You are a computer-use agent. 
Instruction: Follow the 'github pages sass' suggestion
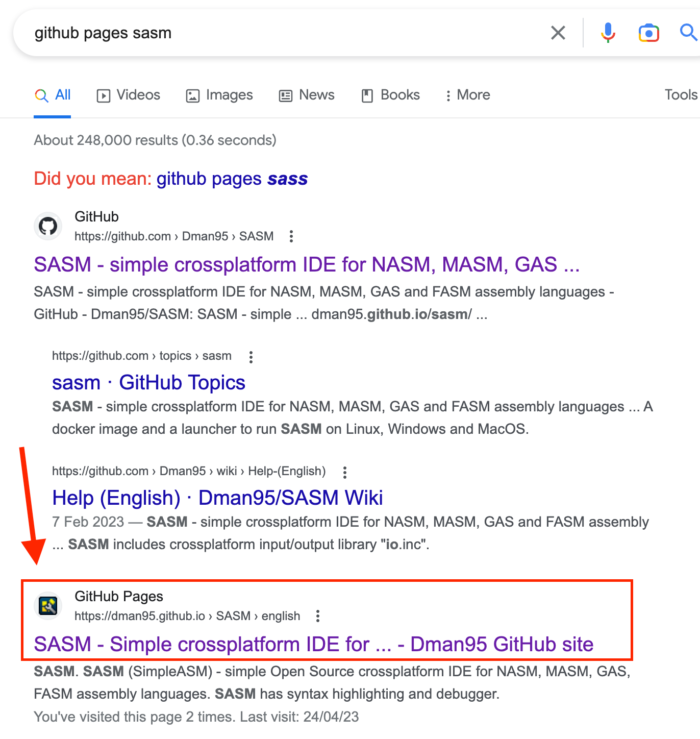232,179
